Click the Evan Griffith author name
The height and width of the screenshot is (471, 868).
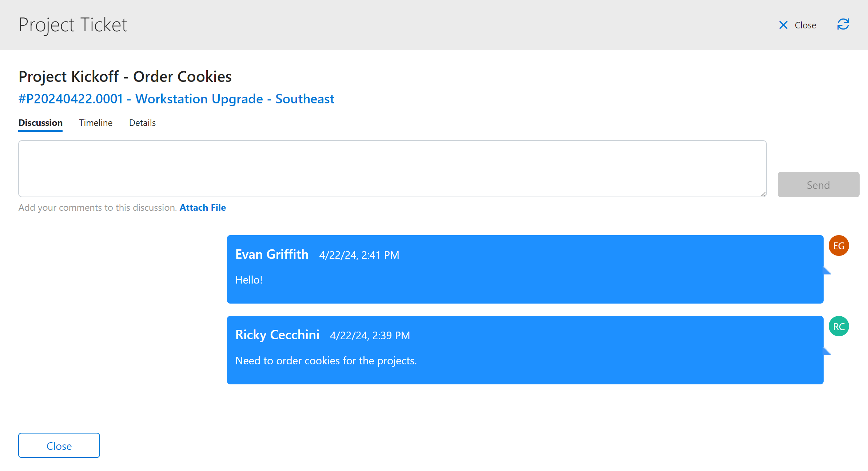(x=272, y=254)
